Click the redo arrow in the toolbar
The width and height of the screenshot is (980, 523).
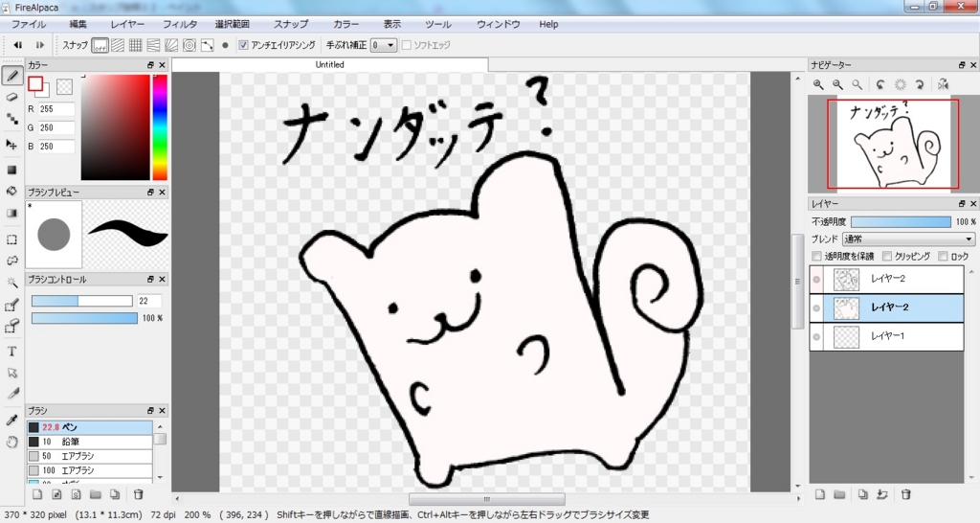(x=39, y=45)
